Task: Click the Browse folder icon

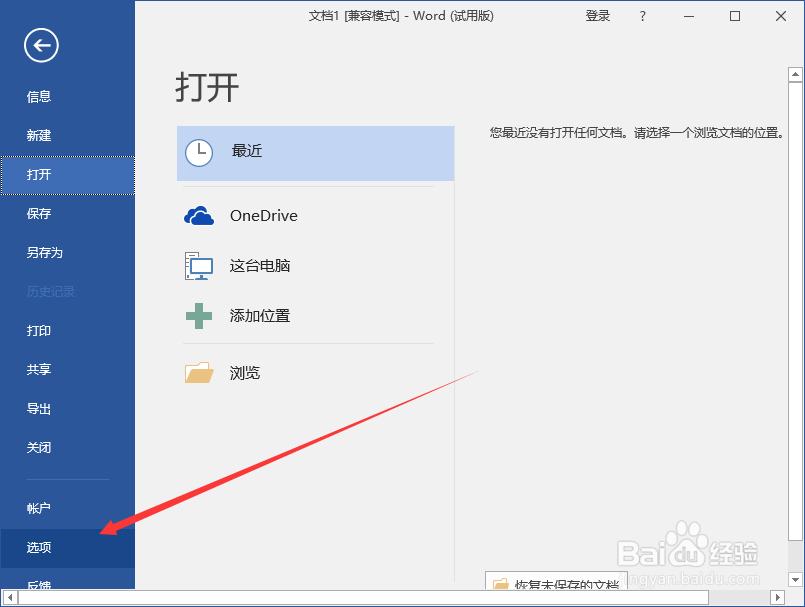Action: click(199, 373)
